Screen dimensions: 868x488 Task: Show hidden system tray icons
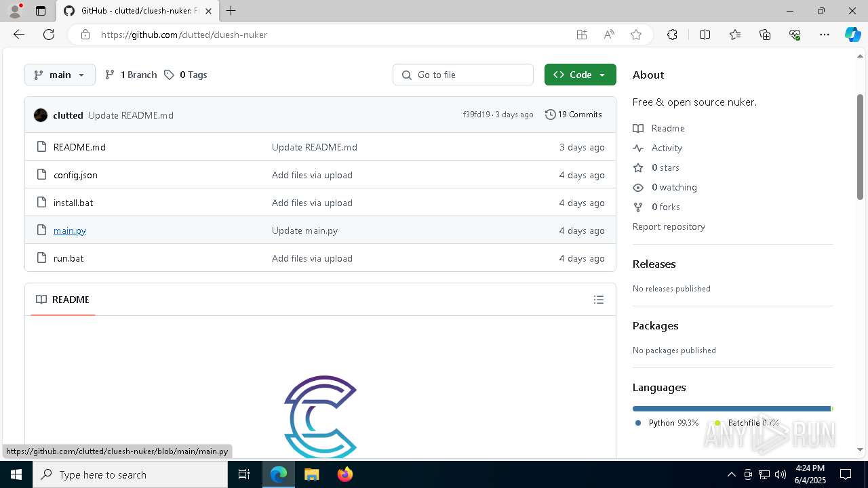point(731,474)
